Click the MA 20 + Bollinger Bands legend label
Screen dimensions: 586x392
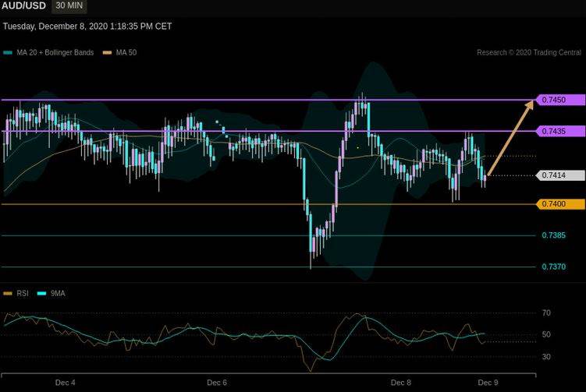tap(55, 53)
